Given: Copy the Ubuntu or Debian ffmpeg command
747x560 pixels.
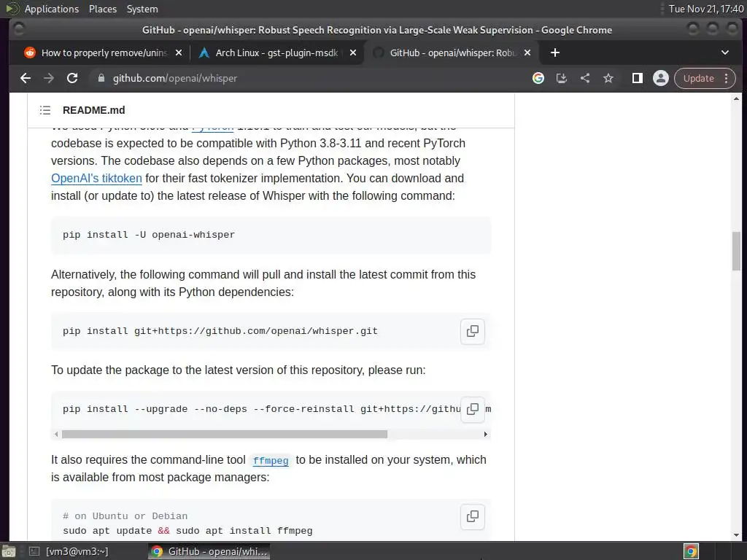Looking at the screenshot, I should (473, 516).
